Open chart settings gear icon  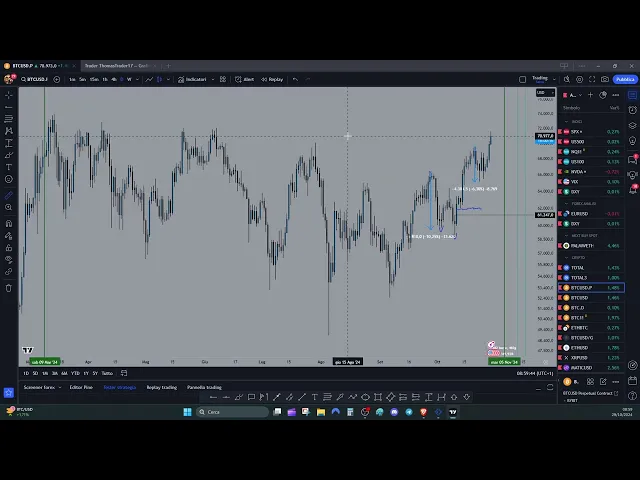(x=580, y=79)
